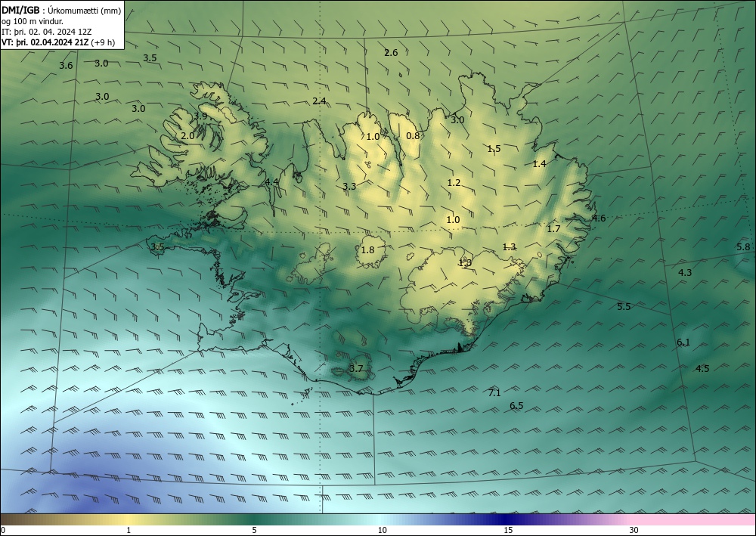756x536 pixels.
Task: Click the legend tick label 10
Action: [382, 530]
